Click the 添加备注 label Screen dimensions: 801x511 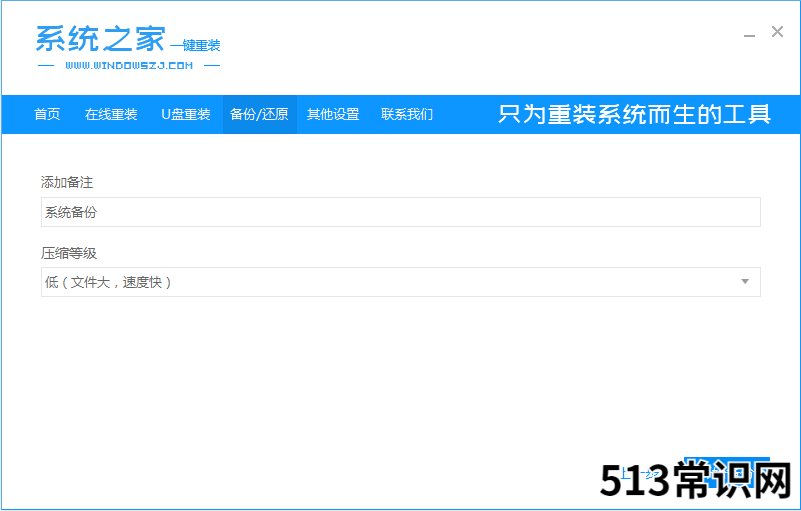67,182
